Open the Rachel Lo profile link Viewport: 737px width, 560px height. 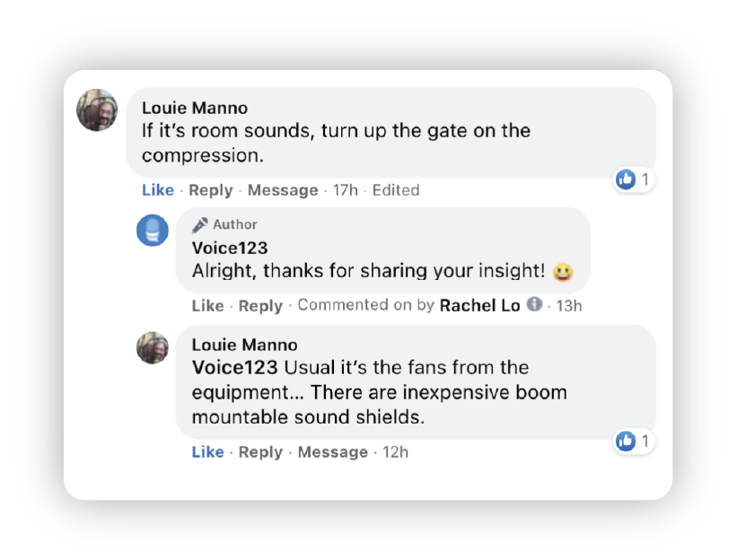pos(479,305)
